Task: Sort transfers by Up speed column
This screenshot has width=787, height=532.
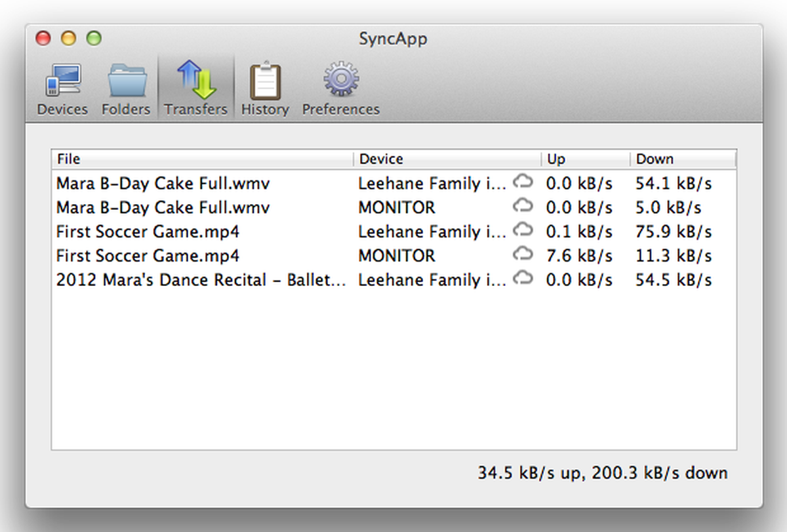Action: point(585,159)
